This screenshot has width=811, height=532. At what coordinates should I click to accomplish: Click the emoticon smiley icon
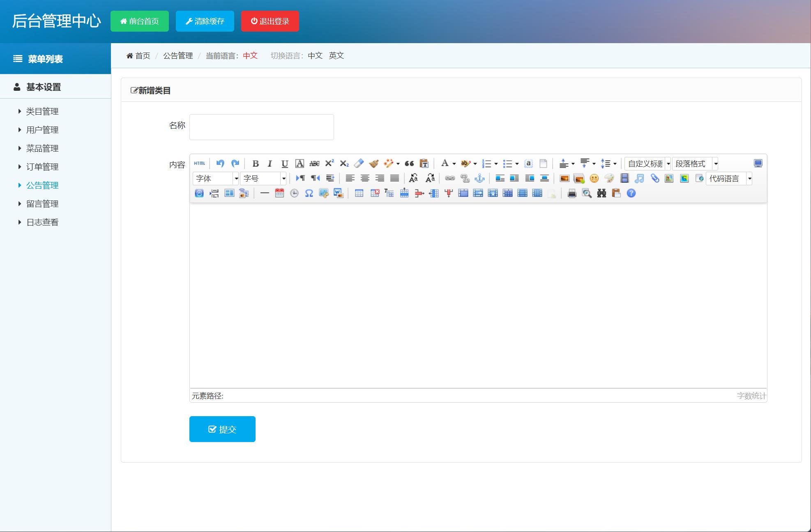pos(594,178)
